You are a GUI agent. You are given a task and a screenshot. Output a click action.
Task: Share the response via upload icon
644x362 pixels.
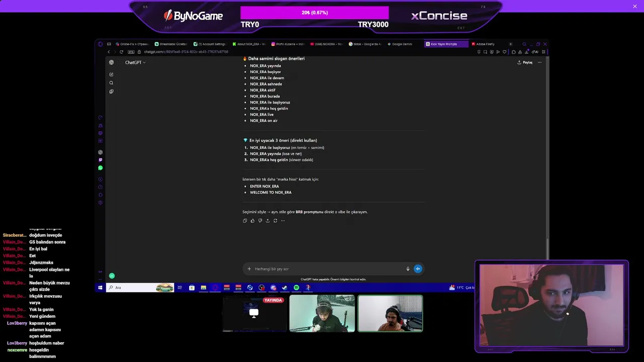268,221
